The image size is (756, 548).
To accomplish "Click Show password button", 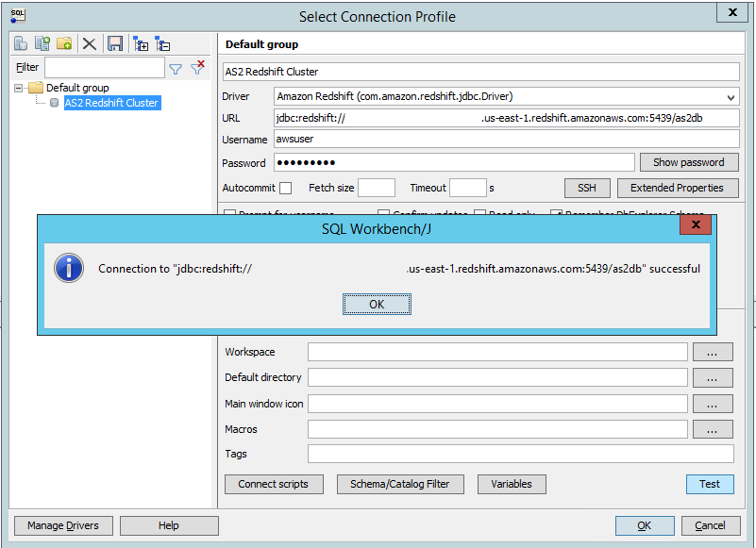I will 688,162.
